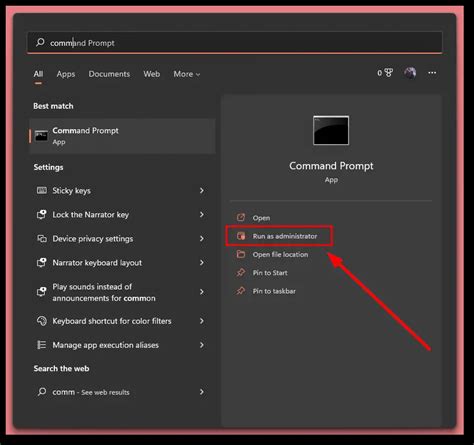
Task: Click the large Command Prompt app thumbnail
Action: tap(331, 130)
